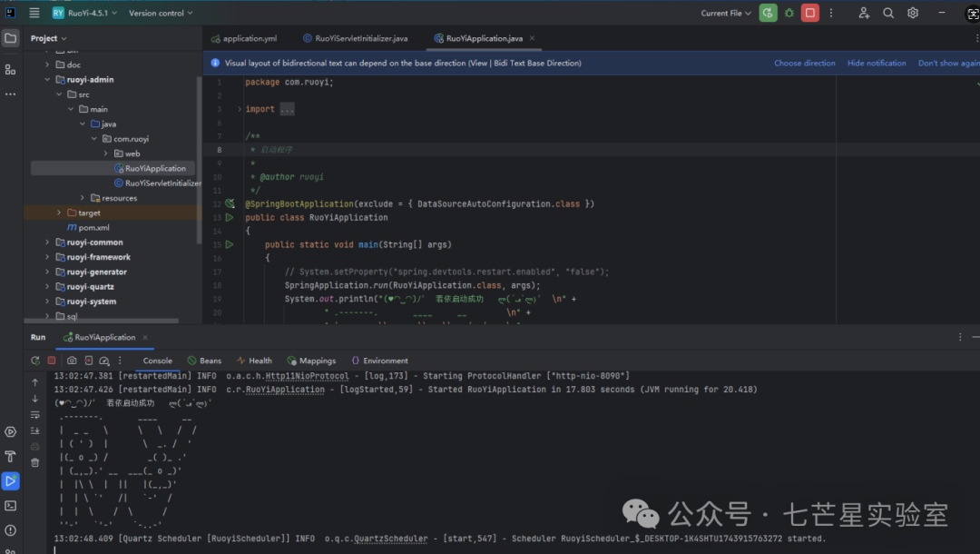This screenshot has height=554, width=980.
Task: Open QuartzScheduler link in console
Action: click(x=390, y=539)
